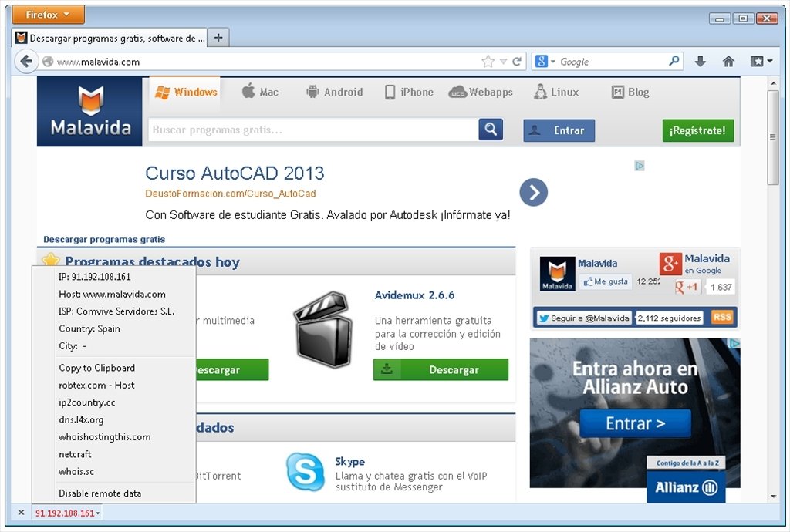The image size is (790, 532).
Task: Click the orange RSS button
Action: (x=722, y=317)
